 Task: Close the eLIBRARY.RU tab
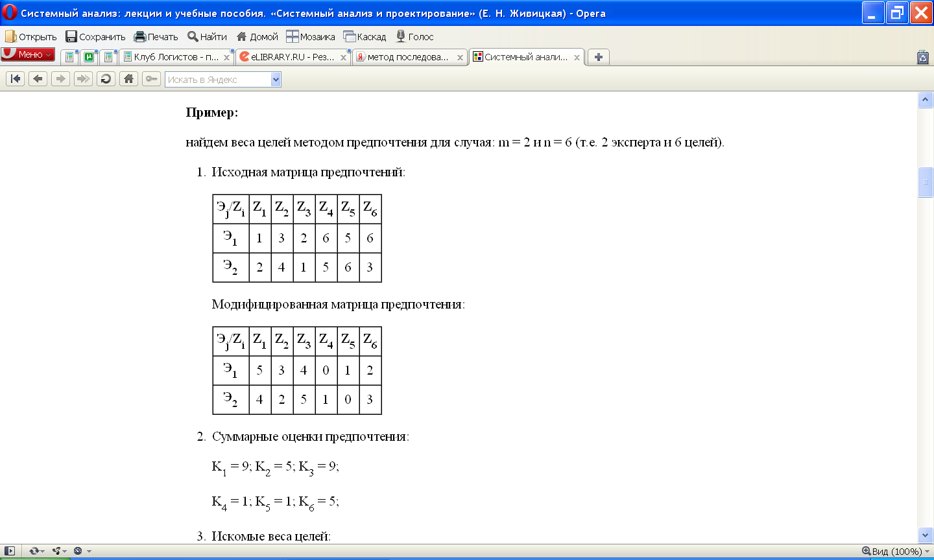(343, 58)
